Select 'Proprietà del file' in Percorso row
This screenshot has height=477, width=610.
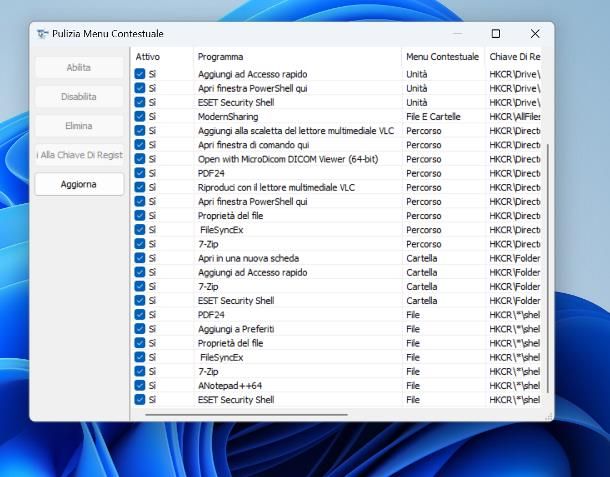pos(230,216)
